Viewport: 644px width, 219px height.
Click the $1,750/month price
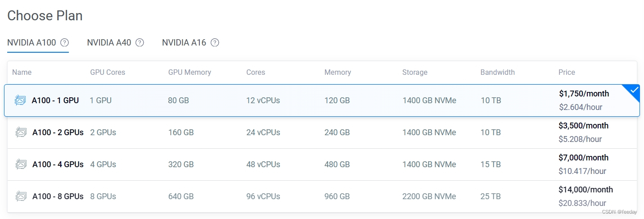(584, 94)
